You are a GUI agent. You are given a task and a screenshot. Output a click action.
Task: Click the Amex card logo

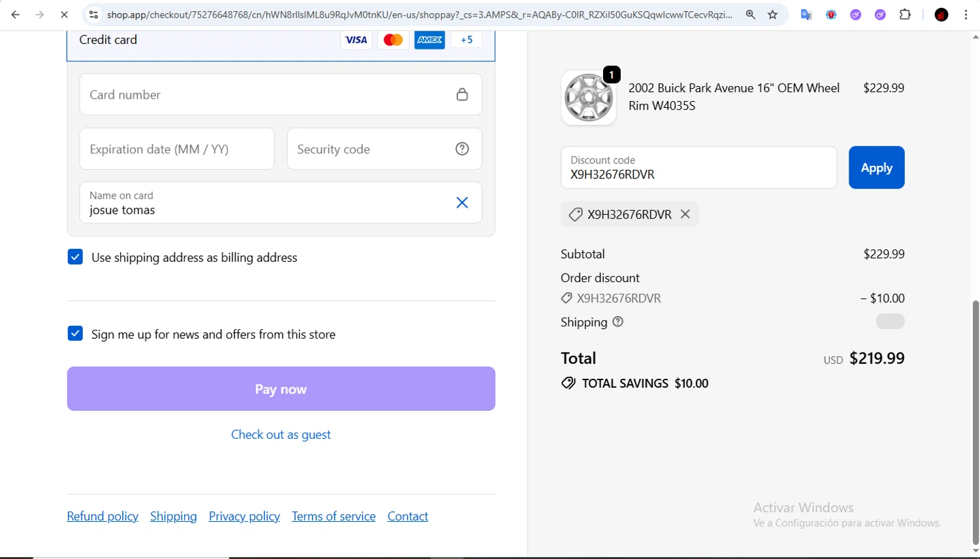[x=429, y=40]
